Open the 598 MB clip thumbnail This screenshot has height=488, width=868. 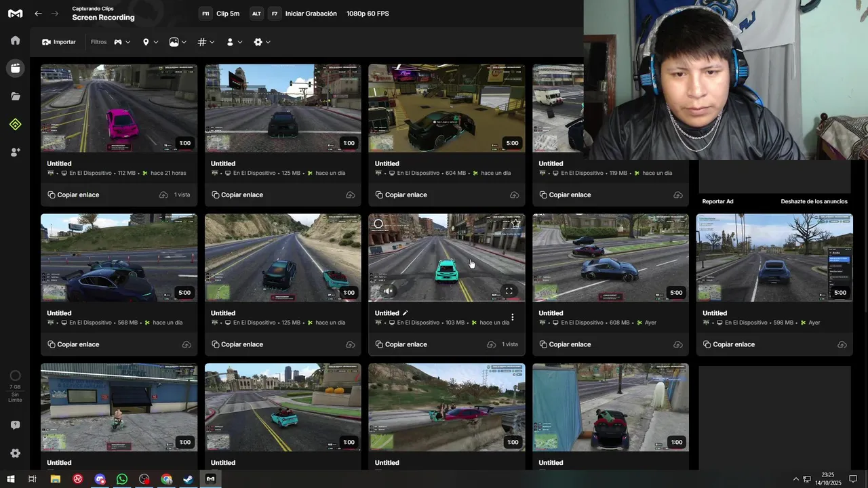point(774,258)
